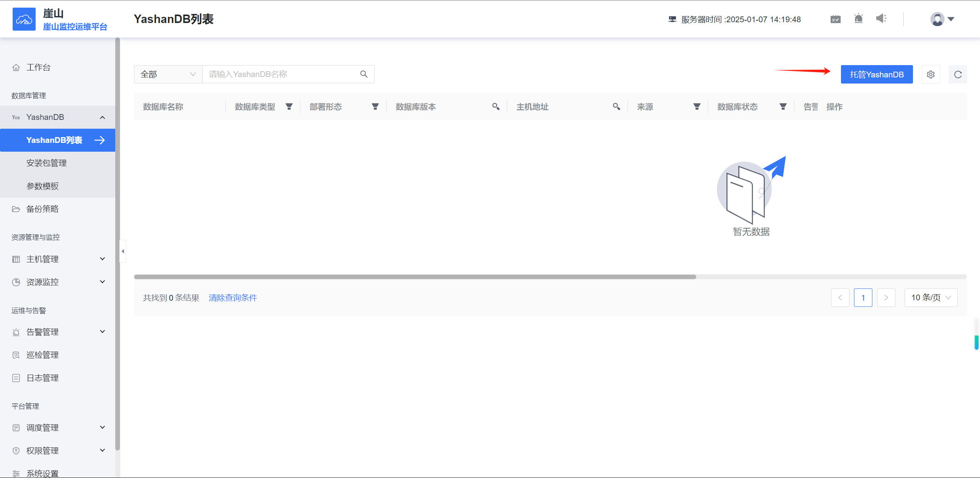Collapse the left sidebar handle
Screen dimensions: 980x478
123,251
